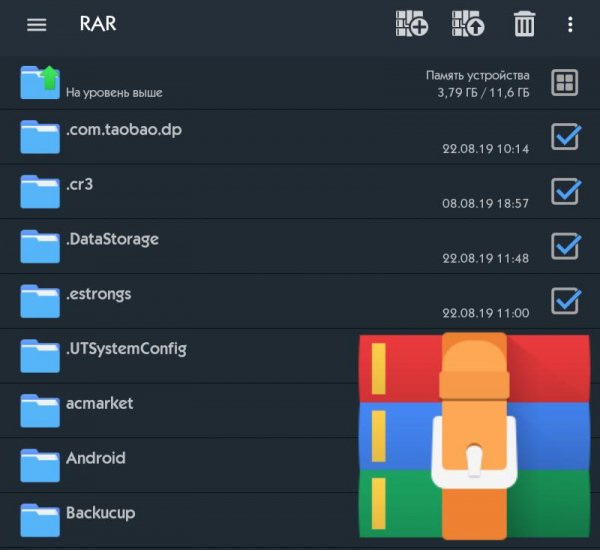600x550 pixels.
Task: Uncheck the .estrongs folder checkbox
Action: pos(566,301)
